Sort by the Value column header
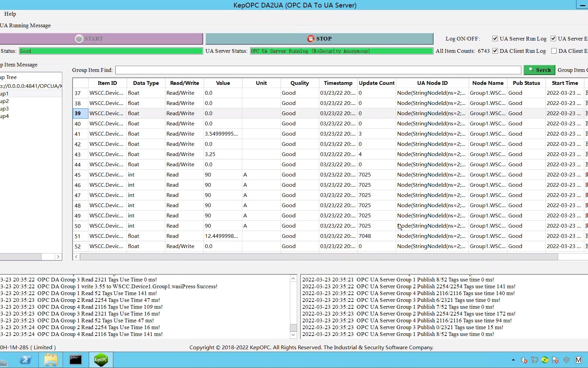Screen dimensions: 588x368 tap(223, 83)
